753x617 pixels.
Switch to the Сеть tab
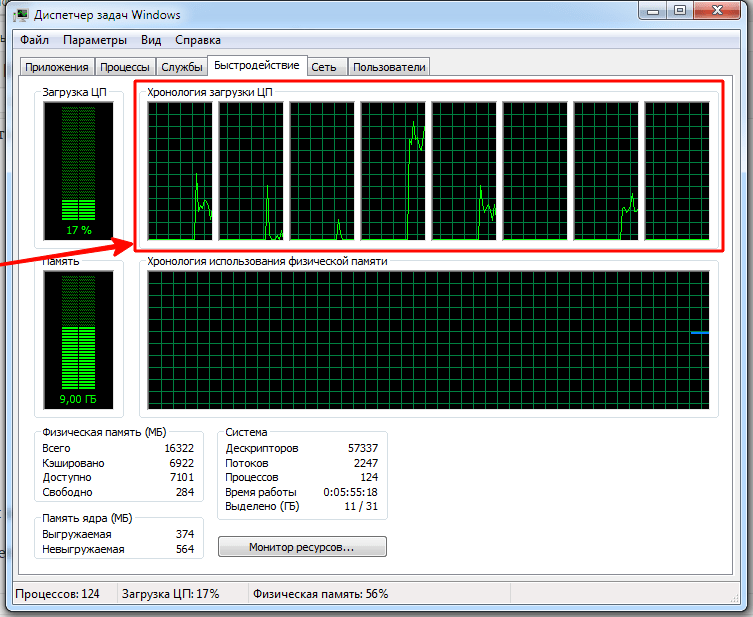click(x=324, y=67)
